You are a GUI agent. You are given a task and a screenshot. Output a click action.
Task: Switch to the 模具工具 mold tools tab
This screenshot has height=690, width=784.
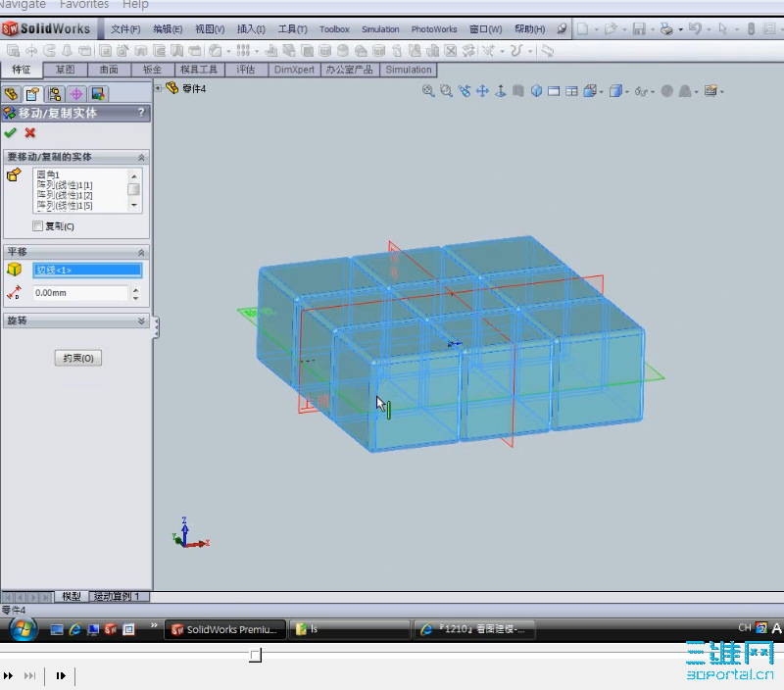[x=199, y=70]
